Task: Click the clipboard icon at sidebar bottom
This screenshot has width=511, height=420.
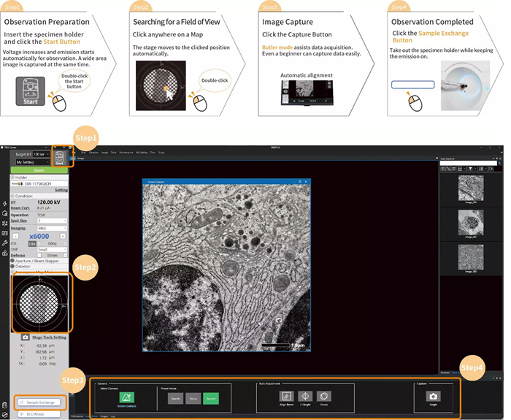Action: tap(5, 405)
